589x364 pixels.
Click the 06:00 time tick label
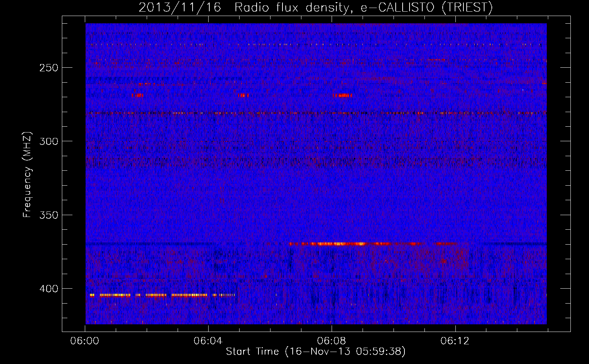click(x=85, y=341)
